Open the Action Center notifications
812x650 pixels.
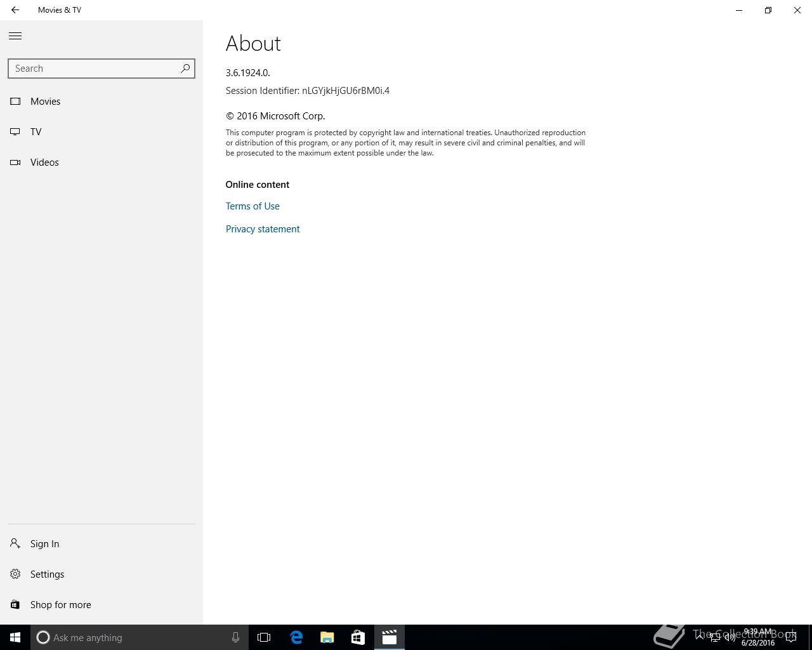click(791, 637)
